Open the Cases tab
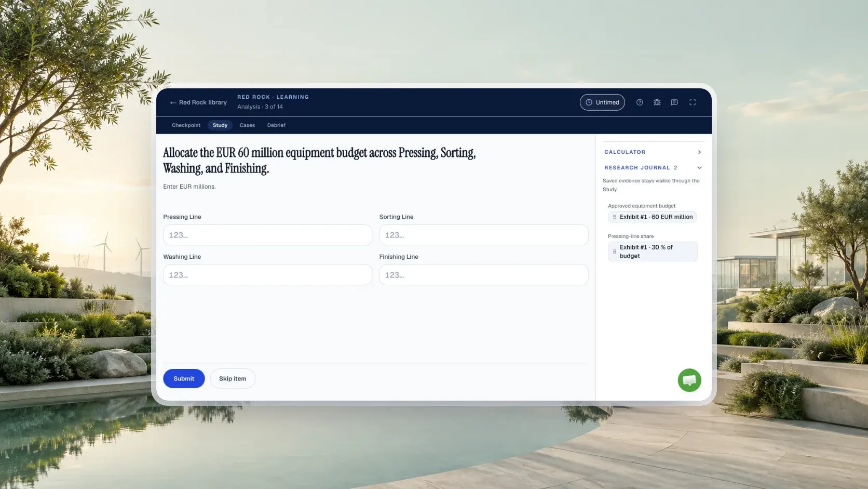This screenshot has width=868, height=489. (x=247, y=125)
